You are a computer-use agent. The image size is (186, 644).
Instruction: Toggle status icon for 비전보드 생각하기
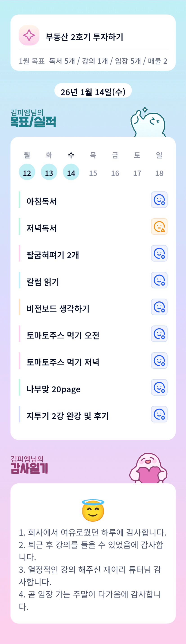pyautogui.click(x=159, y=307)
